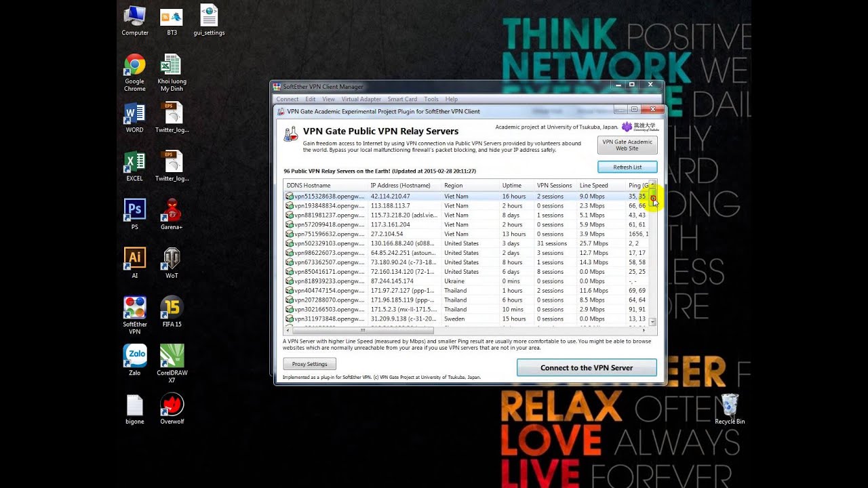The image size is (868, 488).
Task: Select server with IP 73.180.90.24
Action: pos(466,262)
